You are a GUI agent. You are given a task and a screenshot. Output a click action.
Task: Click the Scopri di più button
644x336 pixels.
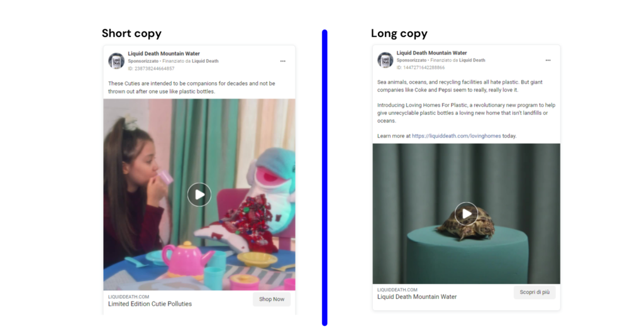535,292
